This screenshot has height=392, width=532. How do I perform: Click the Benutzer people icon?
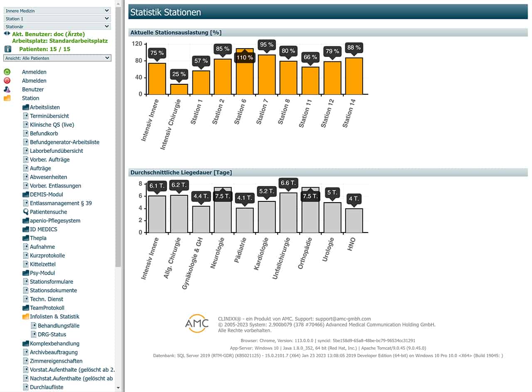[7, 89]
